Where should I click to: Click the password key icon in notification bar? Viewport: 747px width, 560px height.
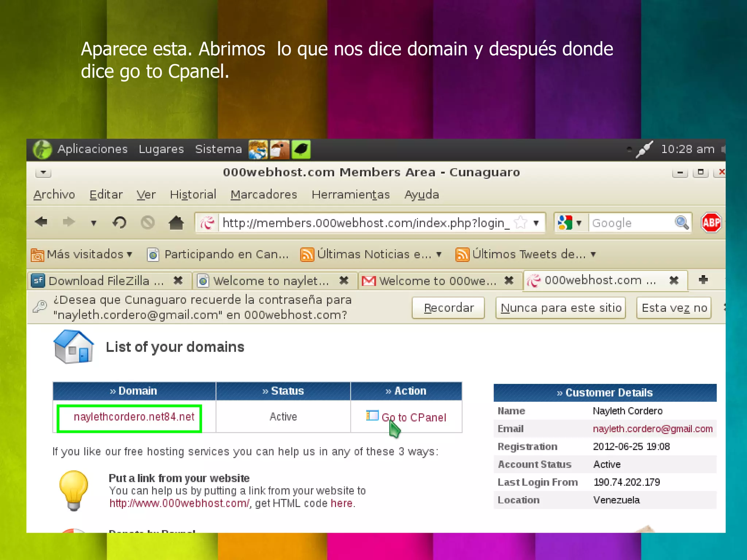pos(40,307)
